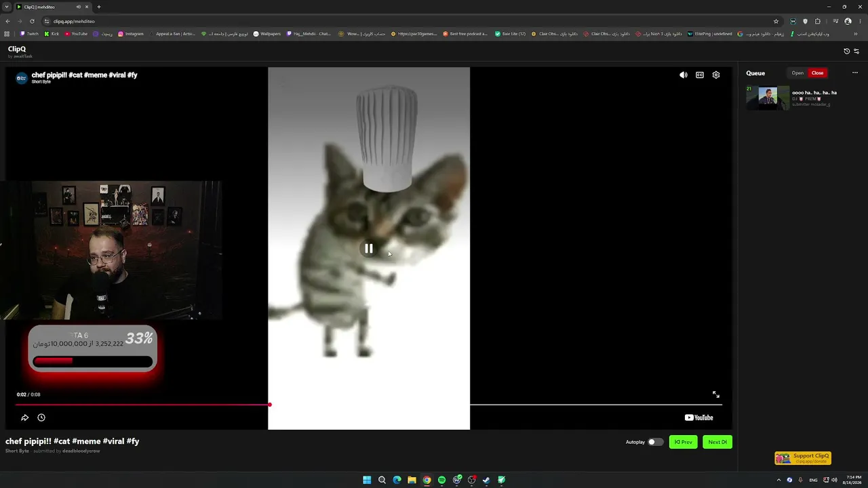Open Spotify from taskbar
Image resolution: width=868 pixels, height=488 pixels.
[x=441, y=480]
